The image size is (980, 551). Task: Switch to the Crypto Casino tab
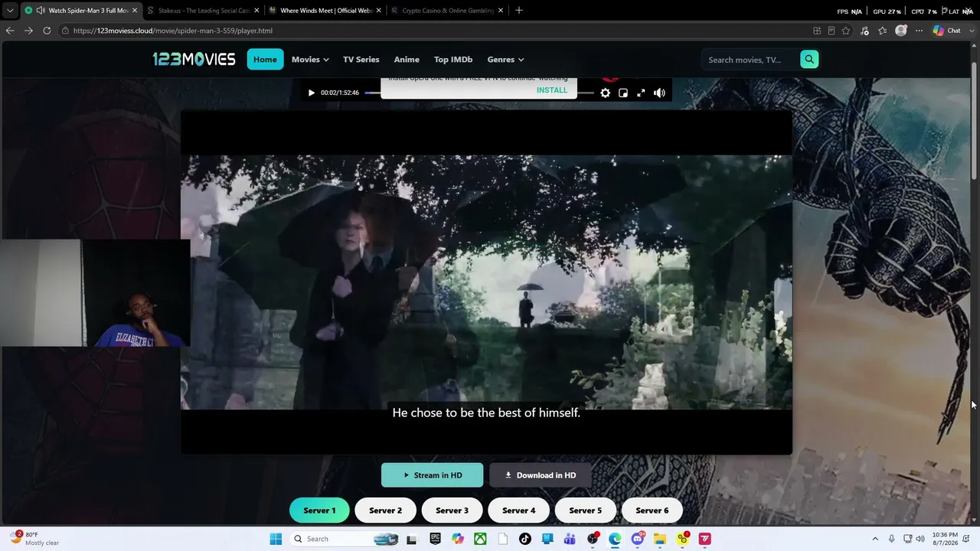point(448,10)
